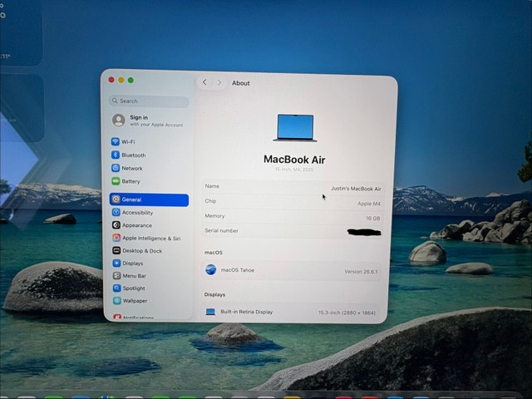
Task: Click the Version 26.6.1 text
Action: pos(361,272)
